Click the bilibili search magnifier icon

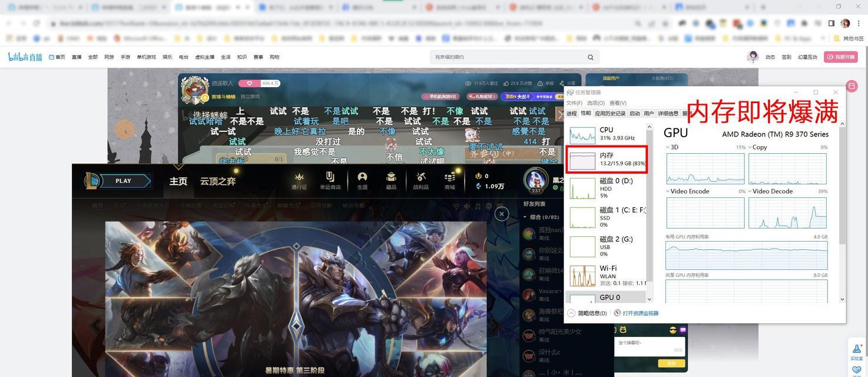pos(590,57)
